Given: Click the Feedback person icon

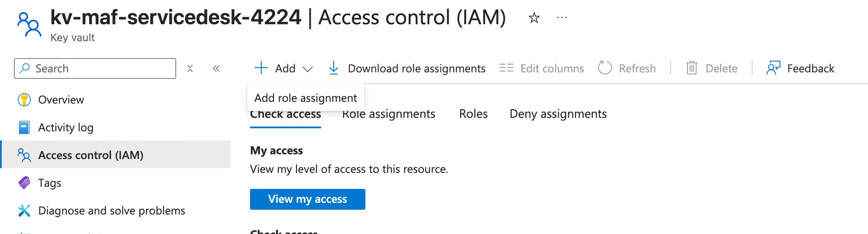Looking at the screenshot, I should tap(773, 68).
